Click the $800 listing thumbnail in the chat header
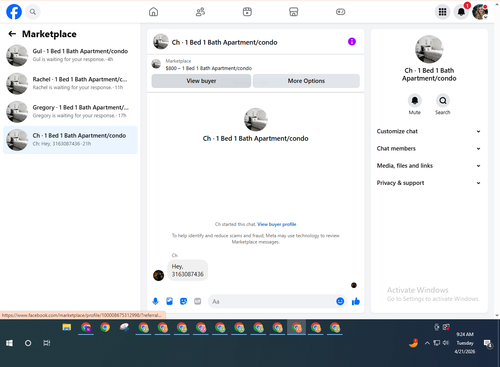 (x=156, y=64)
